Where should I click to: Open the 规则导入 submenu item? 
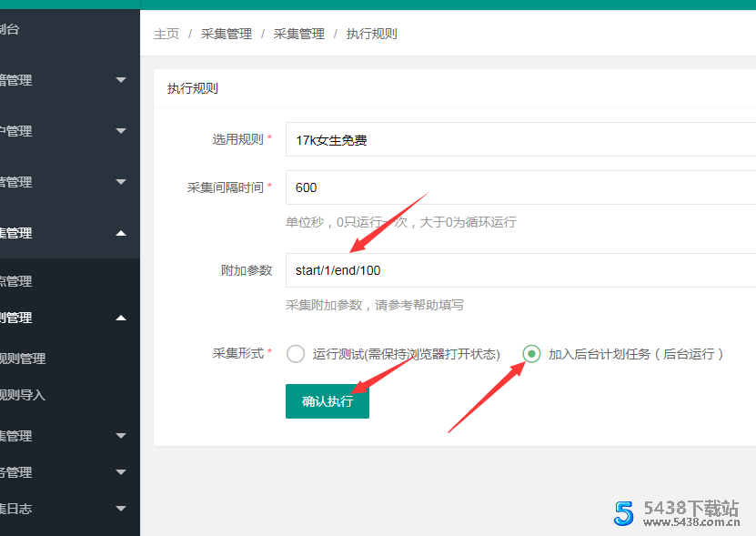click(24, 395)
